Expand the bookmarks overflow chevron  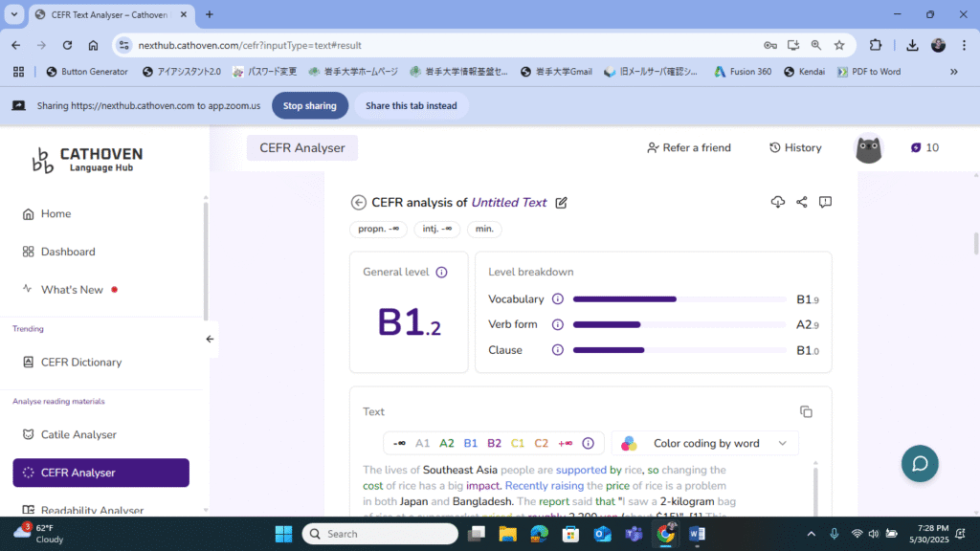click(953, 72)
